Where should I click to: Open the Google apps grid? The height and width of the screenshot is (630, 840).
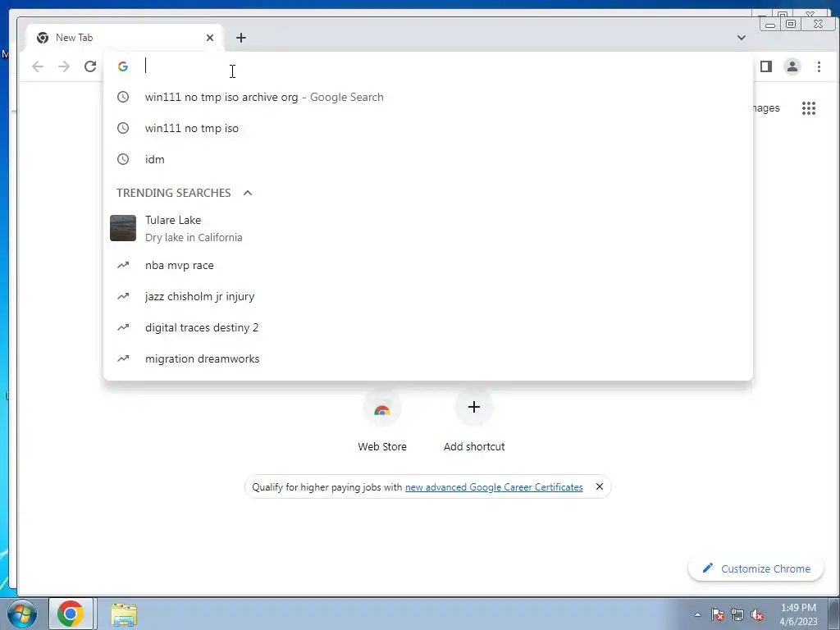(808, 108)
